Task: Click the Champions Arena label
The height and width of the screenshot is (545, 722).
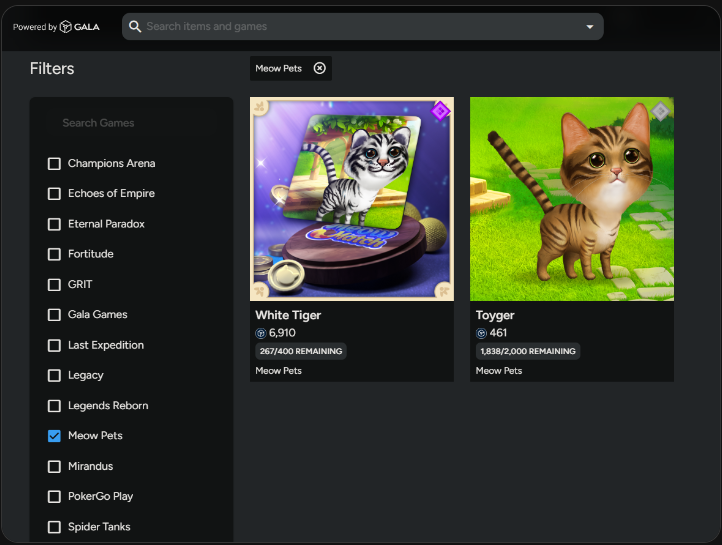Action: pyautogui.click(x=111, y=163)
